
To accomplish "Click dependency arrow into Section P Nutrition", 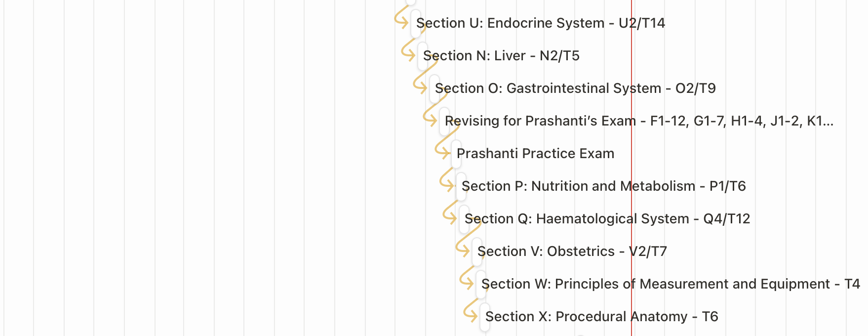I will (x=447, y=181).
